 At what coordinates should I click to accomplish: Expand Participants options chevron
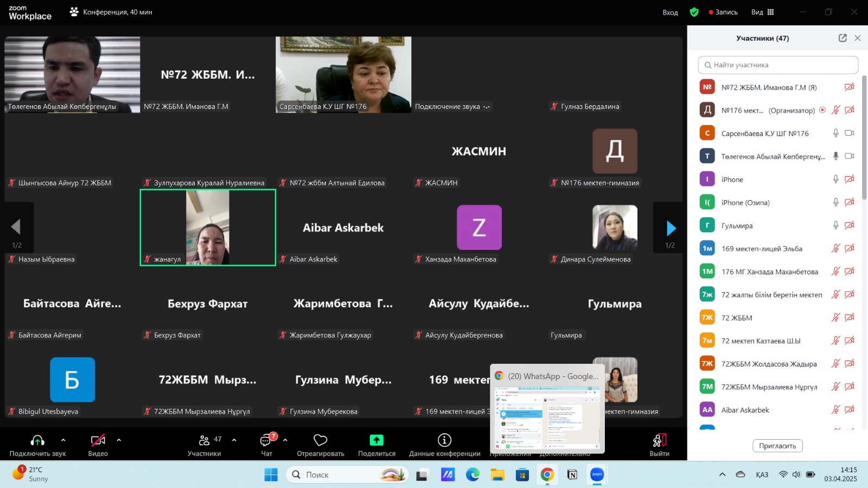coord(234,440)
